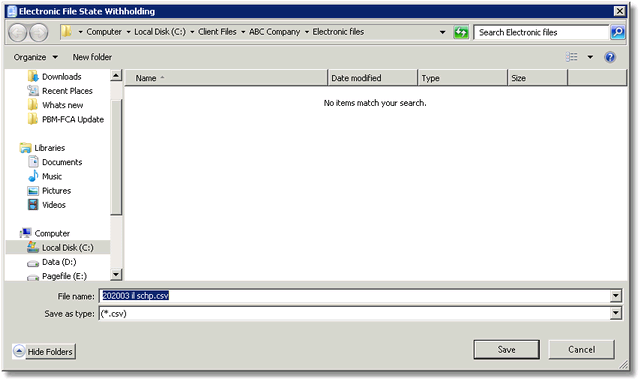The height and width of the screenshot is (382, 641).
Task: Expand the view options dropdown arrow
Action: point(590,57)
